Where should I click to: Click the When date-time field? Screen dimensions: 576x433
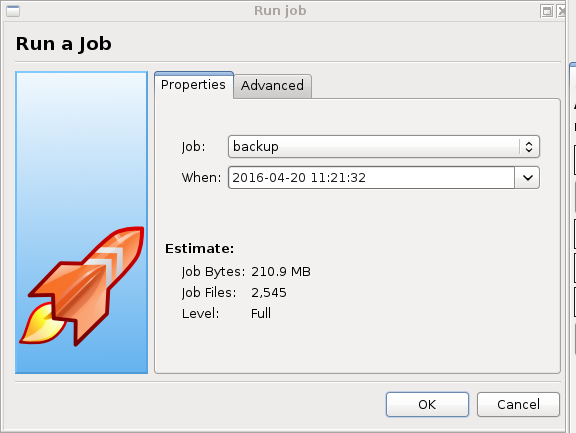[371, 178]
